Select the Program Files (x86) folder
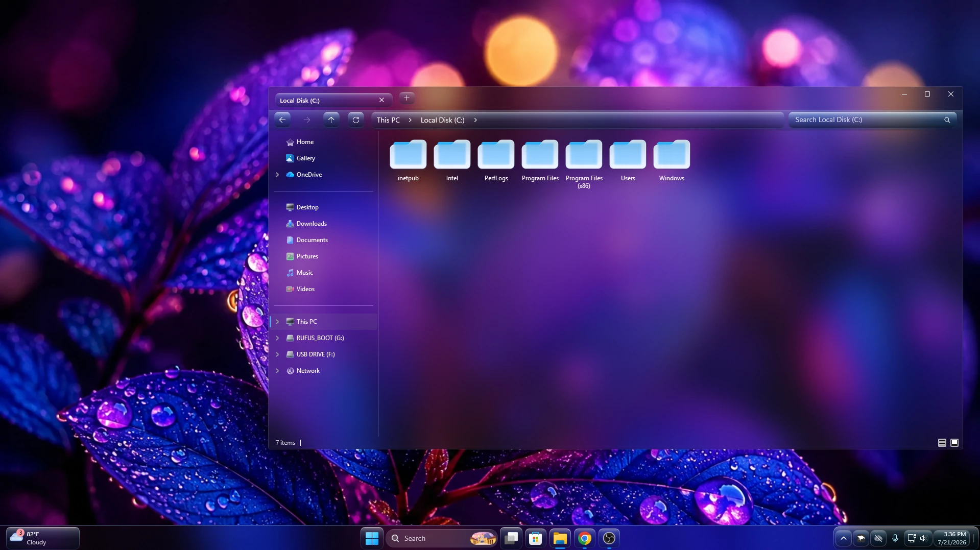Viewport: 980px width, 550px height. (584, 164)
